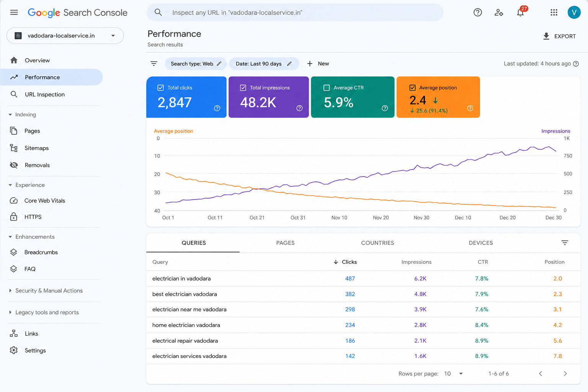Go to Overview home icon
Image resolution: width=588 pixels, height=392 pixels.
[x=14, y=60]
